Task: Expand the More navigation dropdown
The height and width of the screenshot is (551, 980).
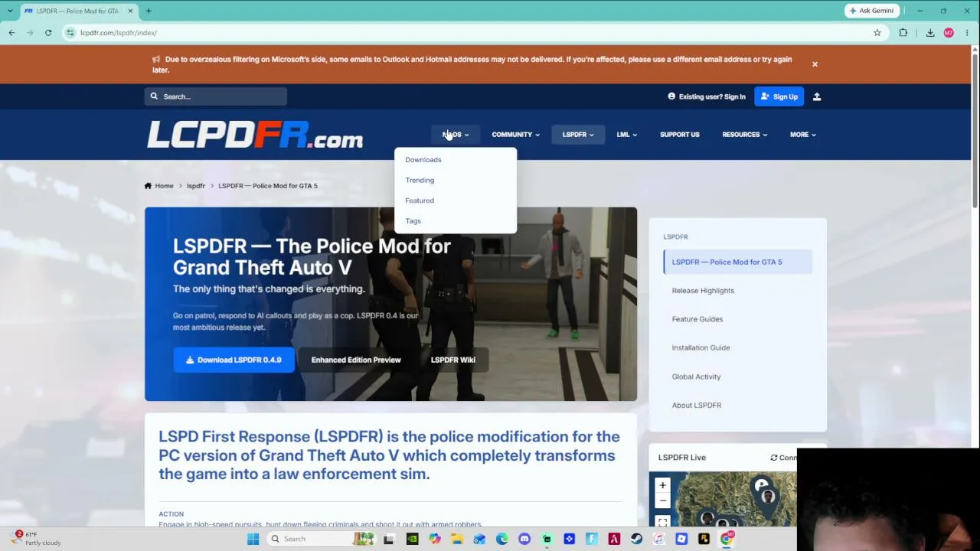Action: pos(803,135)
